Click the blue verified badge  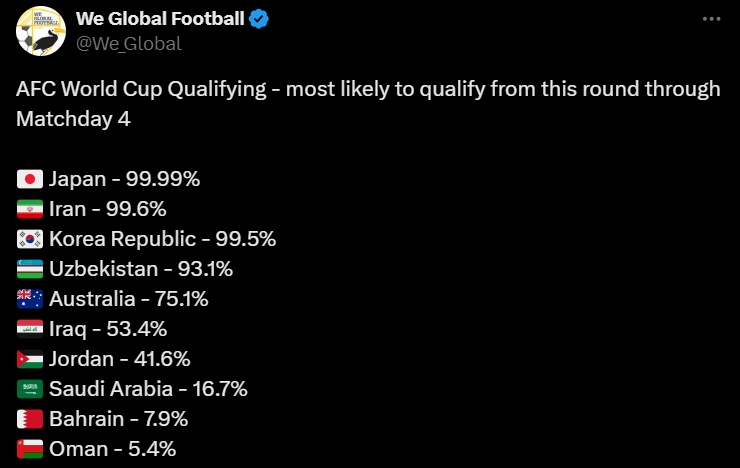258,18
